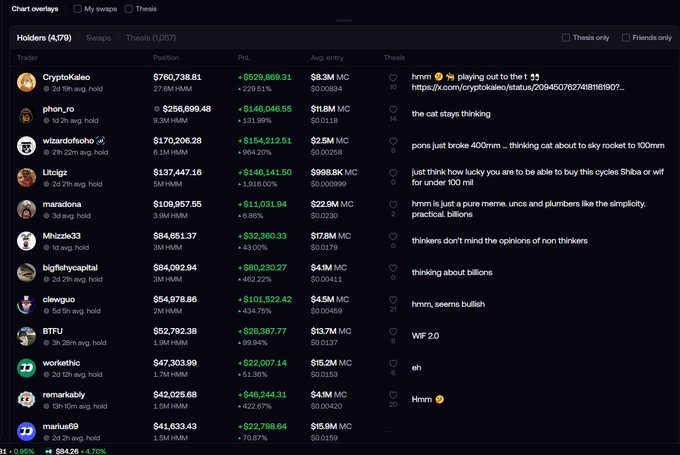Tick the Thesis only filter checkbox
The height and width of the screenshot is (455, 680).
click(x=566, y=38)
